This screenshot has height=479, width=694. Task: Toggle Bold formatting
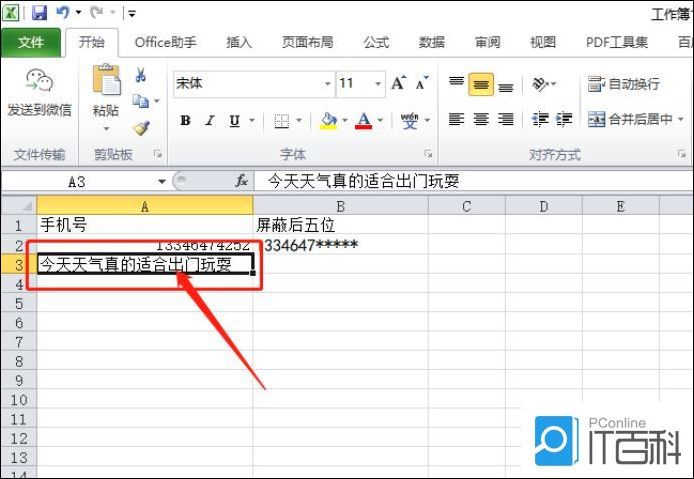[x=185, y=120]
